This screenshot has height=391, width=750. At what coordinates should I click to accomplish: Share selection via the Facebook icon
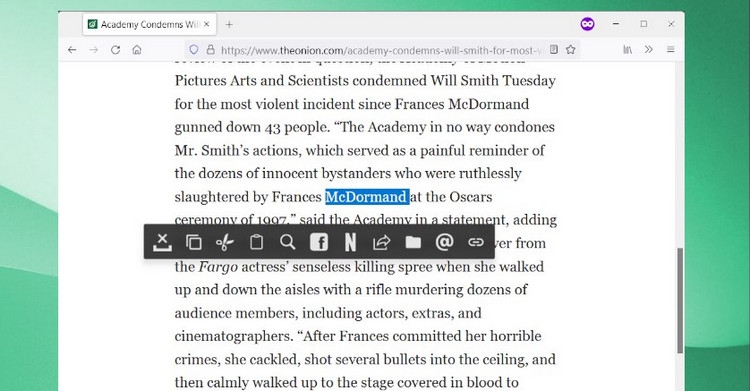pos(319,242)
